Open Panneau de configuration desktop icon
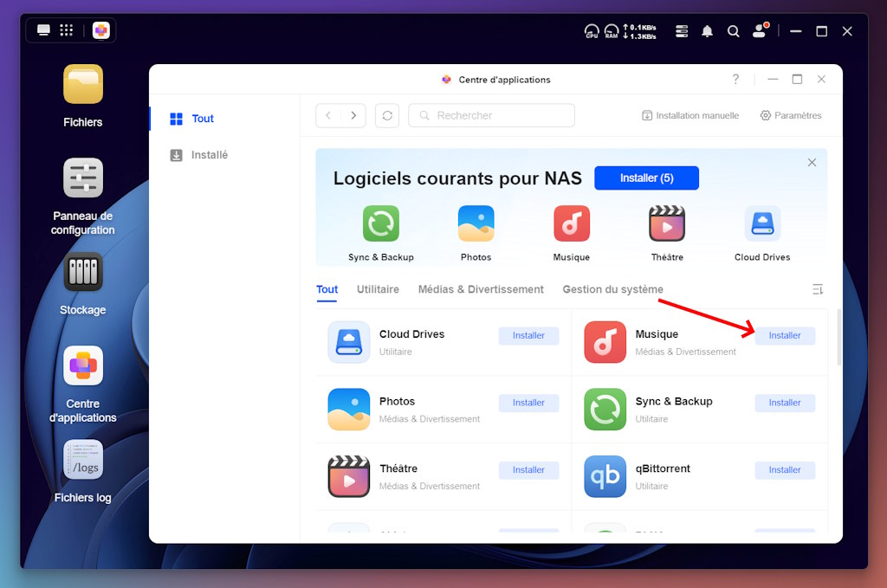 point(82,178)
